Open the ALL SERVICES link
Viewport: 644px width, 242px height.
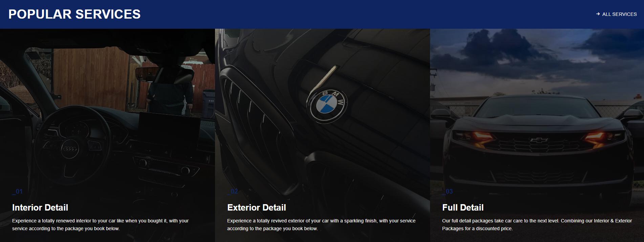click(x=619, y=14)
